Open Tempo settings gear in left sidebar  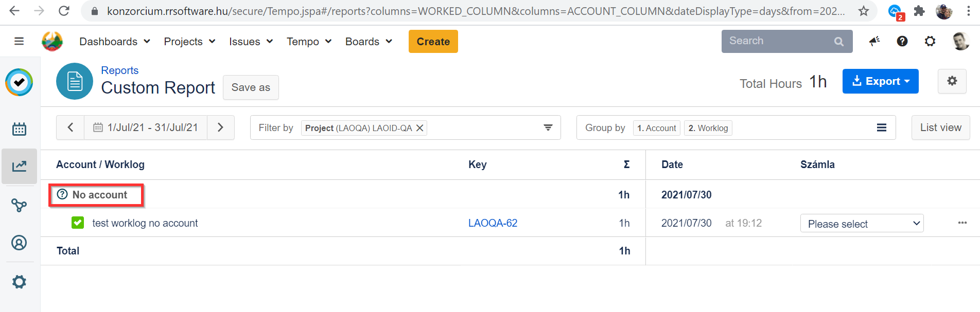coord(19,282)
